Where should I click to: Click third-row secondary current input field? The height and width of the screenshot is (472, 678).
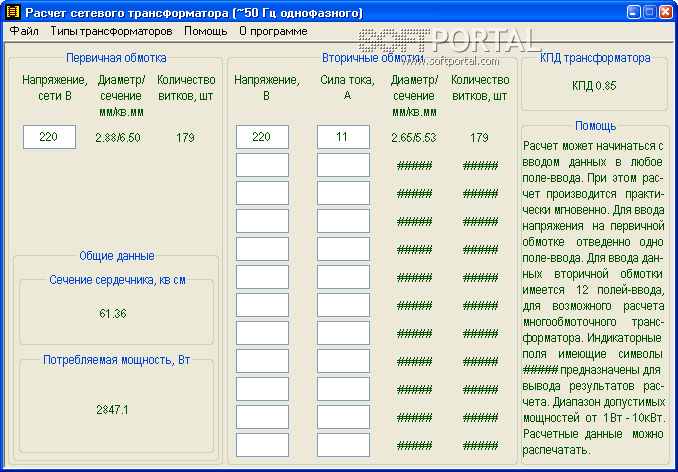coord(343,193)
